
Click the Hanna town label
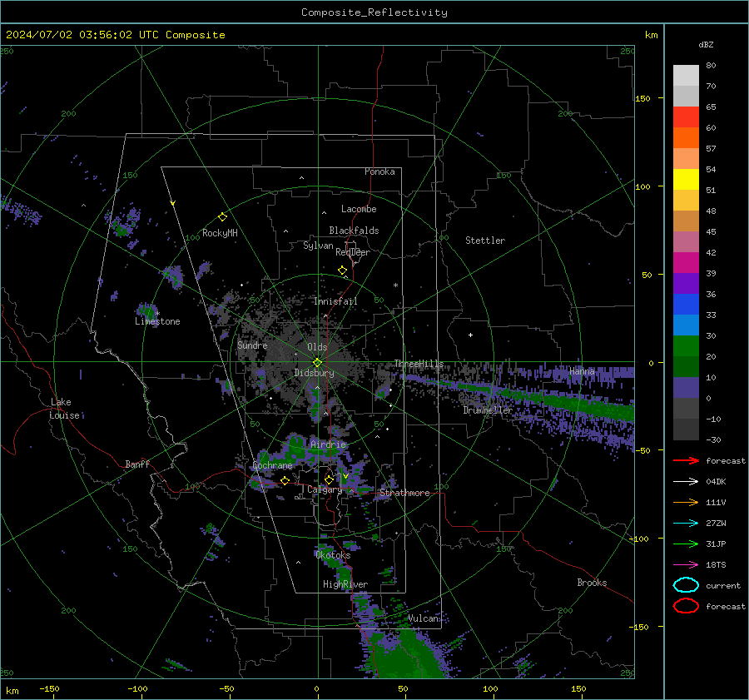pyautogui.click(x=582, y=371)
